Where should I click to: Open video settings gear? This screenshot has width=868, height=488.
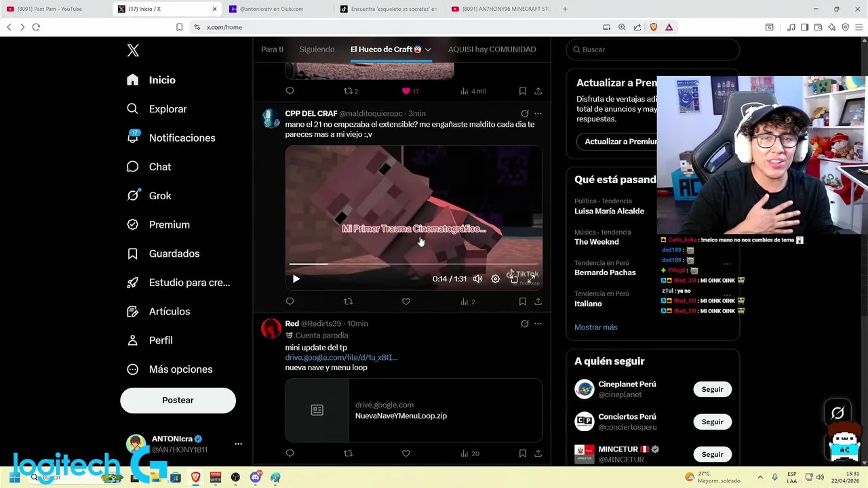[x=495, y=279]
